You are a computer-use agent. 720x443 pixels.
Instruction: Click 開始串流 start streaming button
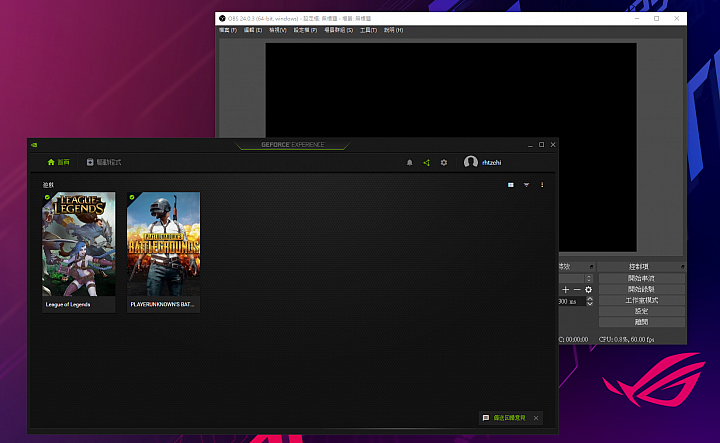(x=641, y=278)
